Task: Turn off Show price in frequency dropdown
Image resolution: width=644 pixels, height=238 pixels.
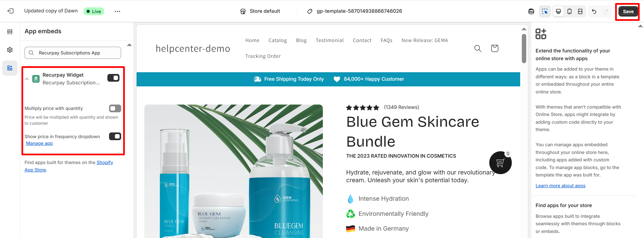Action: pyautogui.click(x=115, y=136)
